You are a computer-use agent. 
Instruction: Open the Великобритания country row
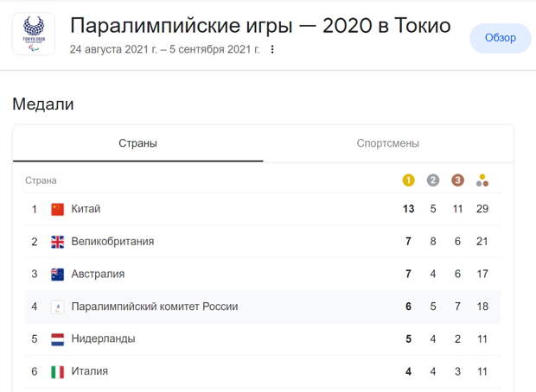tap(263, 242)
